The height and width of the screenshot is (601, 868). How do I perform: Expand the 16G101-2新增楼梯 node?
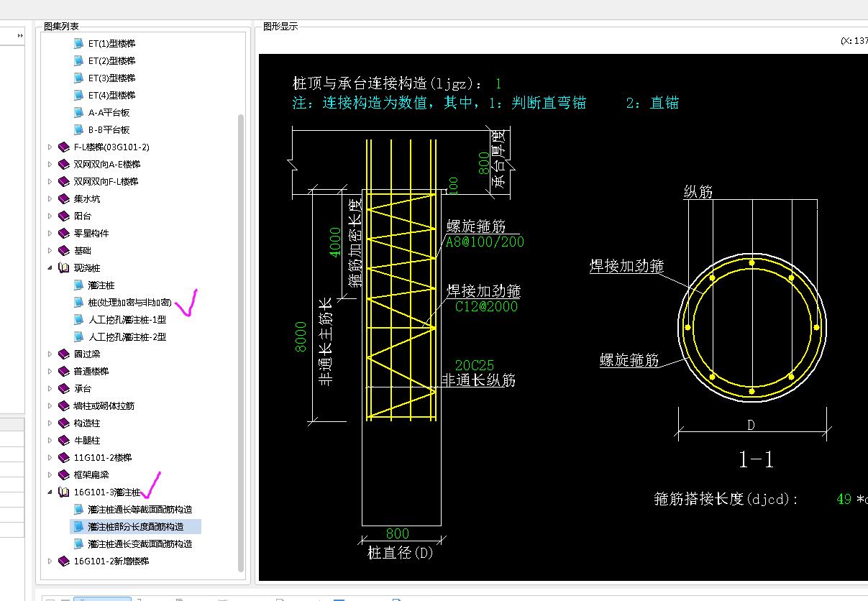tap(50, 561)
